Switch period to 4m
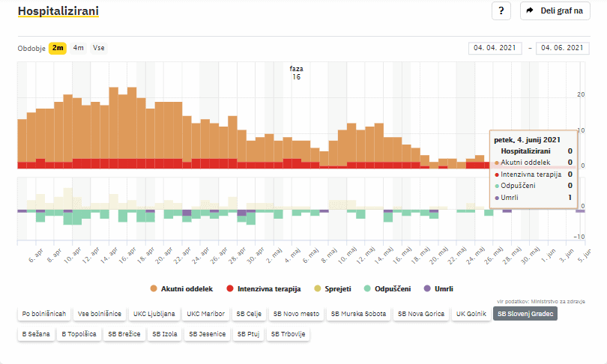This screenshot has width=607, height=364. click(78, 48)
